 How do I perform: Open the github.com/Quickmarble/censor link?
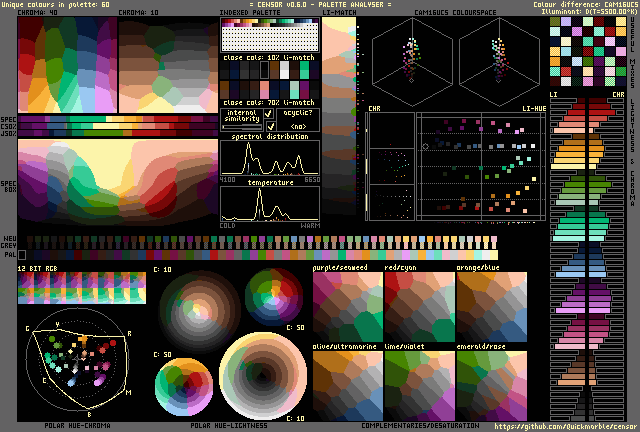click(565, 427)
